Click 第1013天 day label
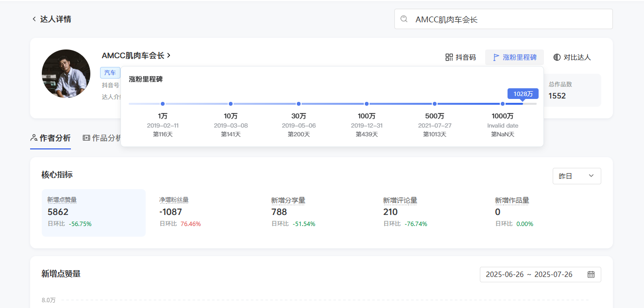 tap(435, 134)
